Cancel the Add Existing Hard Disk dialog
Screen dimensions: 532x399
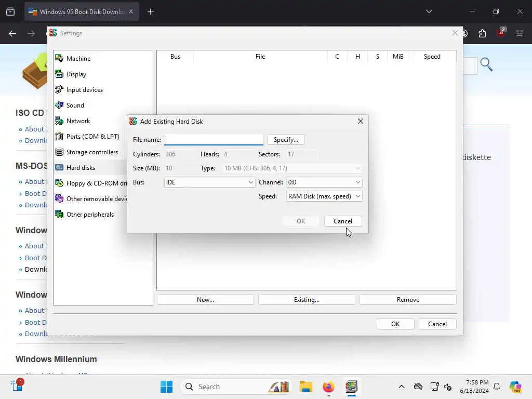pyautogui.click(x=343, y=221)
